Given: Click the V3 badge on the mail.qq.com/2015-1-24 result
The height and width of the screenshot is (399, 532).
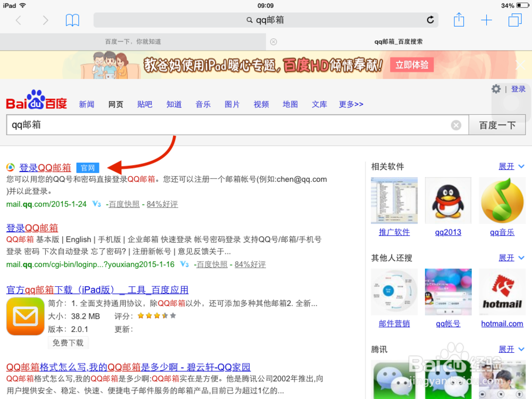Looking at the screenshot, I should click(97, 204).
